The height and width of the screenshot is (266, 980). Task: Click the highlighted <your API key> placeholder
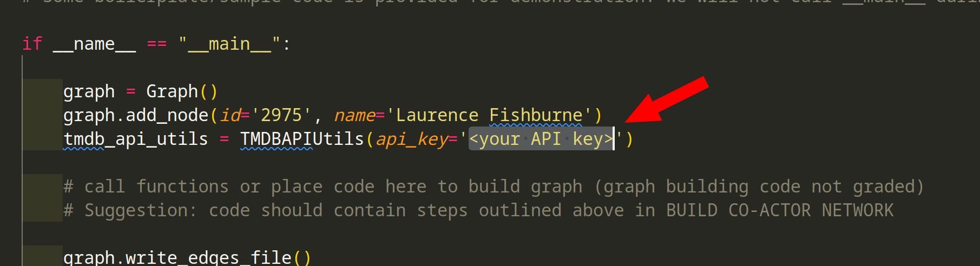click(x=541, y=139)
